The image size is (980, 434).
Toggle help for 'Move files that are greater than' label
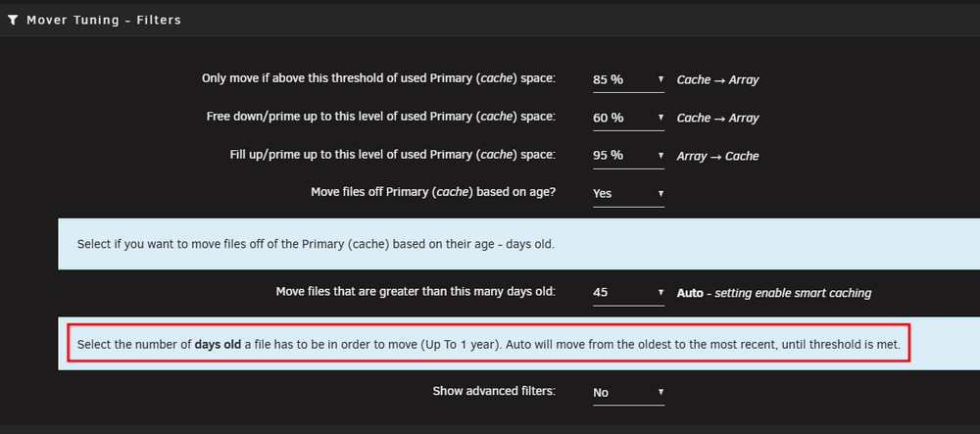(416, 292)
